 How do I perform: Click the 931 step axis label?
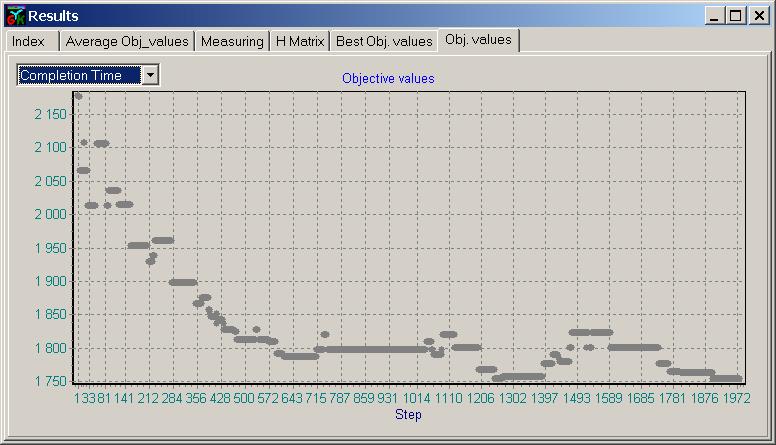pyautogui.click(x=388, y=398)
